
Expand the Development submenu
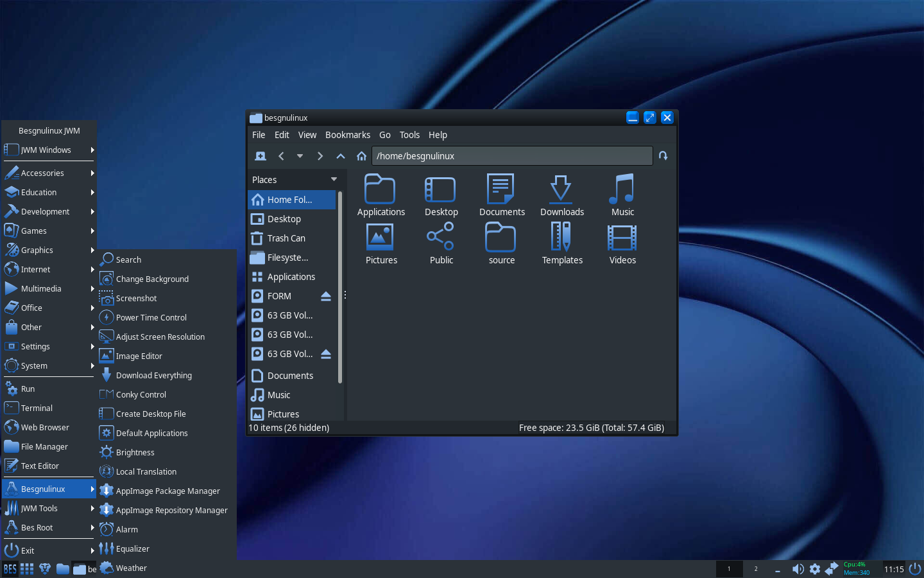pos(49,211)
